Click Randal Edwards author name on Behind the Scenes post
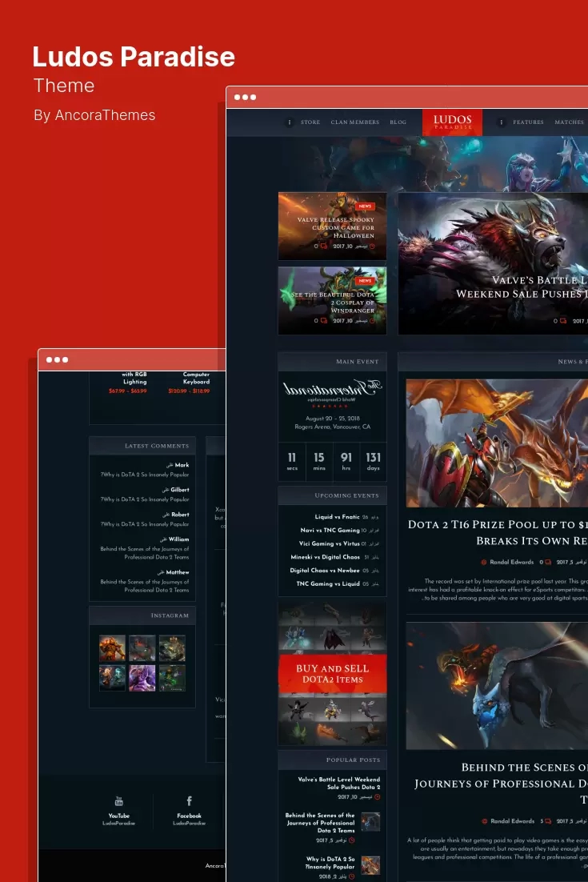The image size is (588, 882). tap(512, 821)
